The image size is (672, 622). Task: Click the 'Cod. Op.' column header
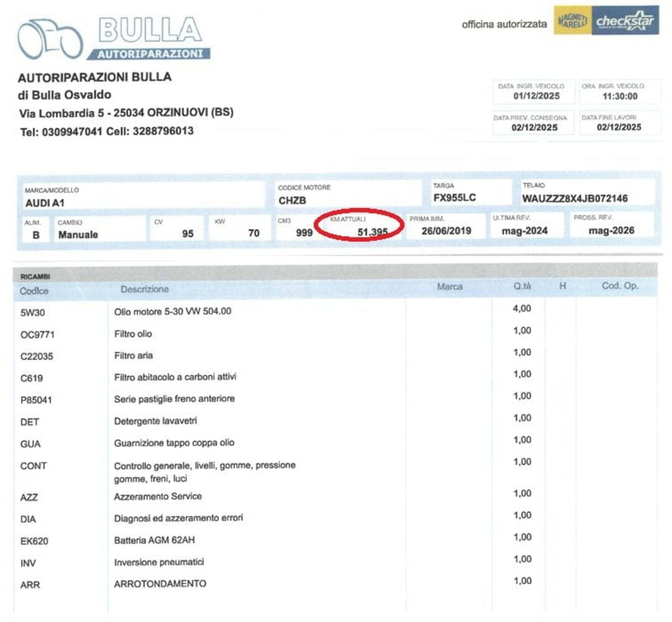tap(620, 286)
